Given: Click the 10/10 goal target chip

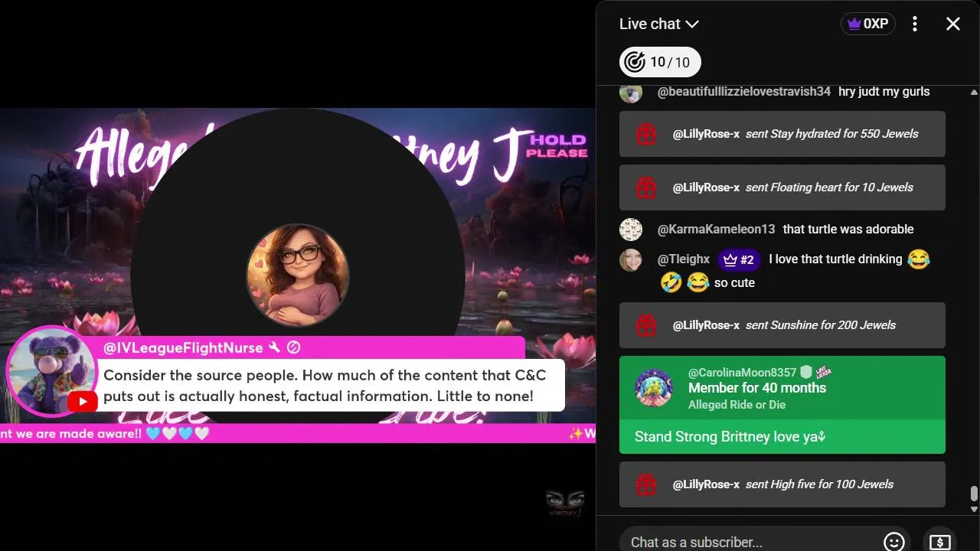Looking at the screenshot, I should click(660, 62).
